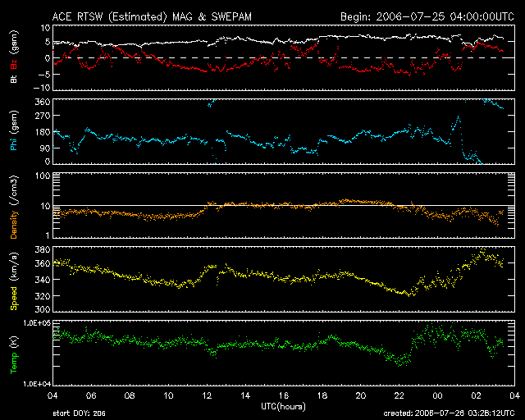525x420 pixels.
Task: Click the "22" hour label on time axis
Action: coord(399,395)
